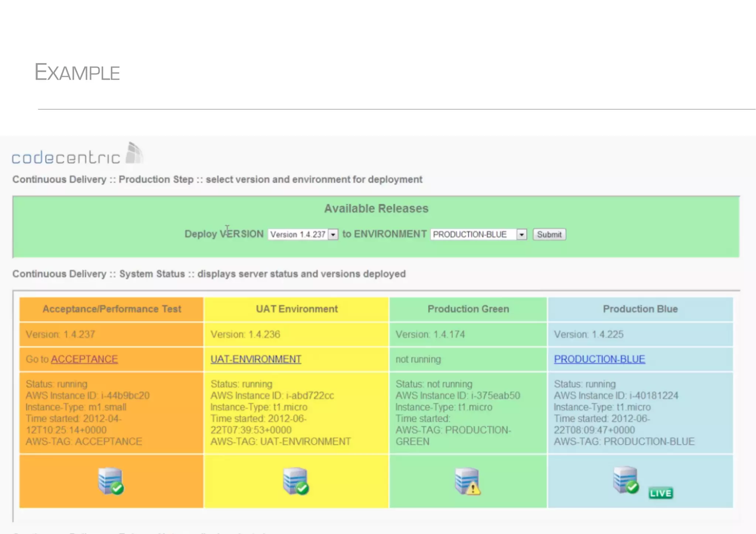Click the Version: 1.4.237 cell

(x=111, y=334)
